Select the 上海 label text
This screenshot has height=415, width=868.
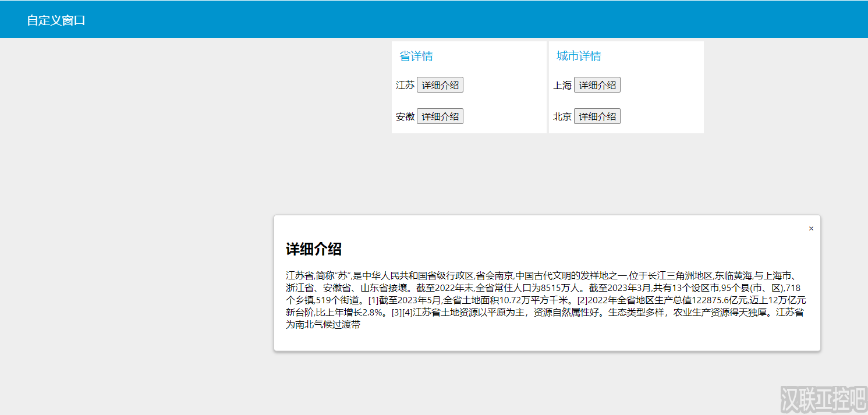coord(561,84)
